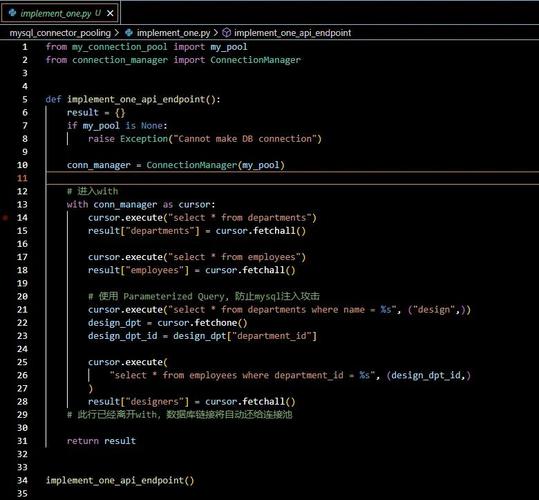Expand the chevron after mysql_connector_pooling breadcrumb
The image size is (539, 500).
[117, 33]
